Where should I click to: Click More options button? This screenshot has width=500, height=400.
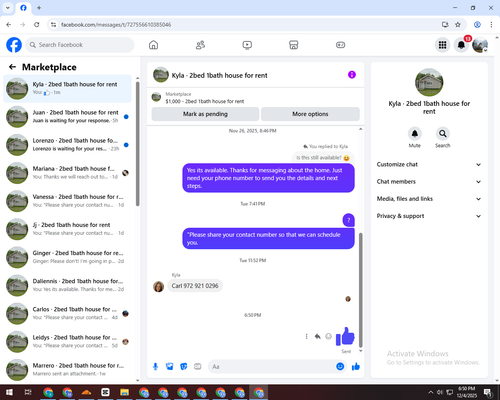pyautogui.click(x=310, y=114)
